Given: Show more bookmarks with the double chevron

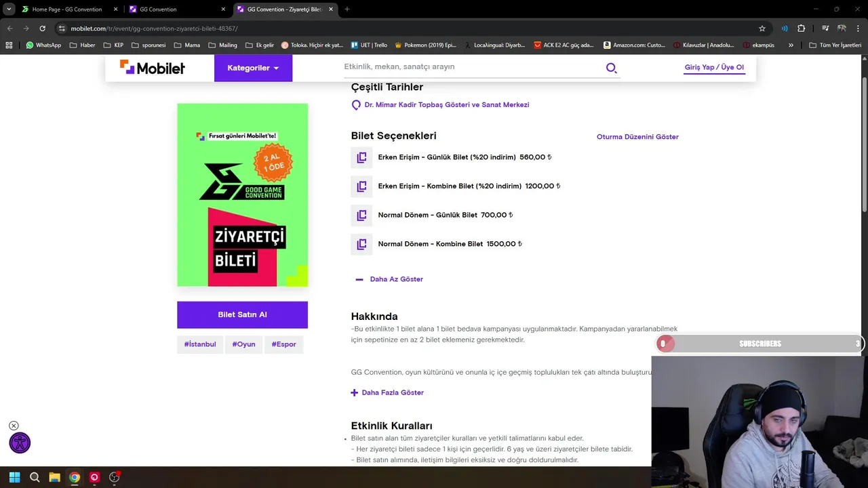Looking at the screenshot, I should point(791,45).
